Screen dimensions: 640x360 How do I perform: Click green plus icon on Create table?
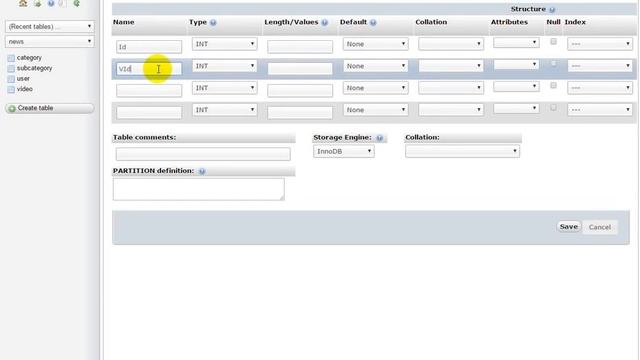point(12,109)
